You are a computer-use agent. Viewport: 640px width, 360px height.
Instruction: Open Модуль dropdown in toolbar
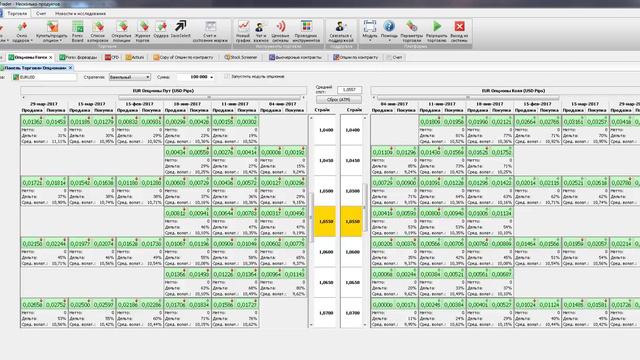[370, 30]
